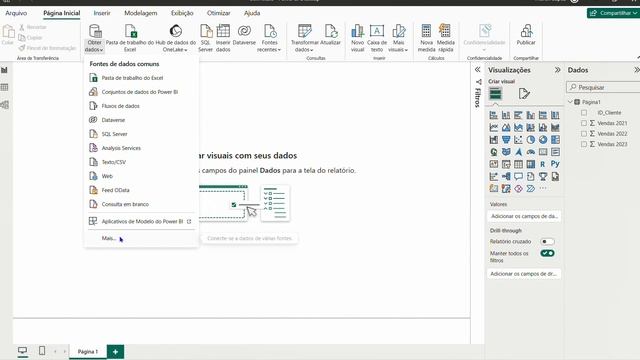Create a Medida rápida
The image size is (640, 360).
tap(445, 38)
